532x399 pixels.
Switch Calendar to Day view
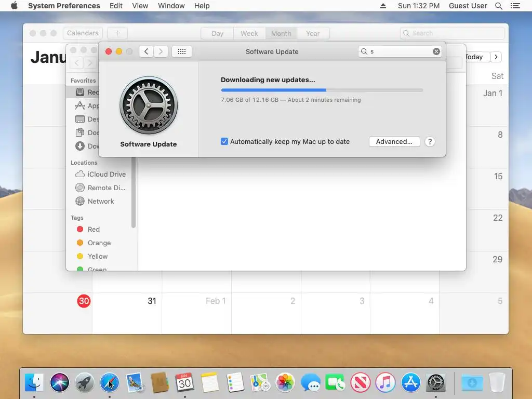[217, 33]
